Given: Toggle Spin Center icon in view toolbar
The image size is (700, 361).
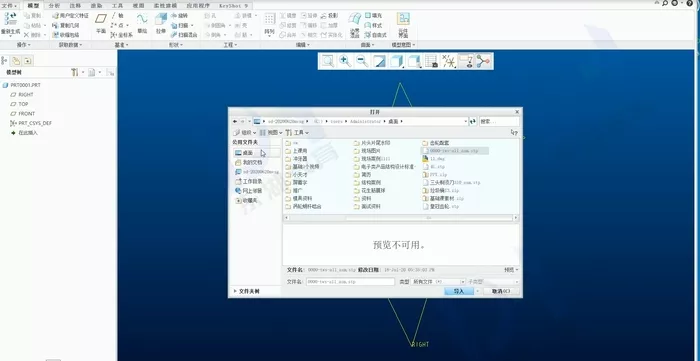Looking at the screenshot, I should tap(483, 61).
